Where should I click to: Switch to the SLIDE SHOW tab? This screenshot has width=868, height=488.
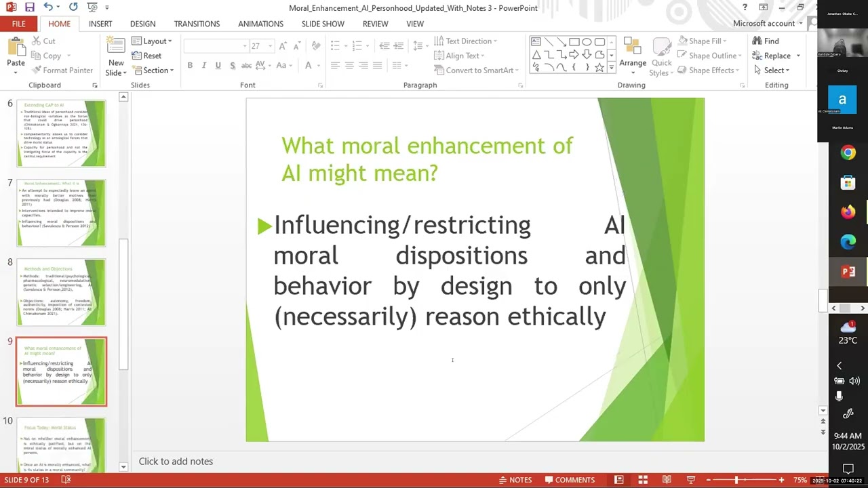coord(323,24)
